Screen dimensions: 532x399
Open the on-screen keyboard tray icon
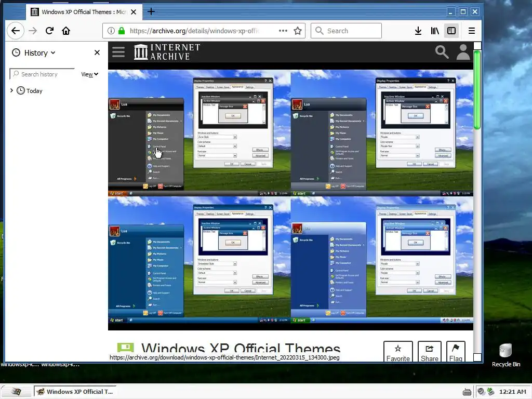(x=467, y=392)
